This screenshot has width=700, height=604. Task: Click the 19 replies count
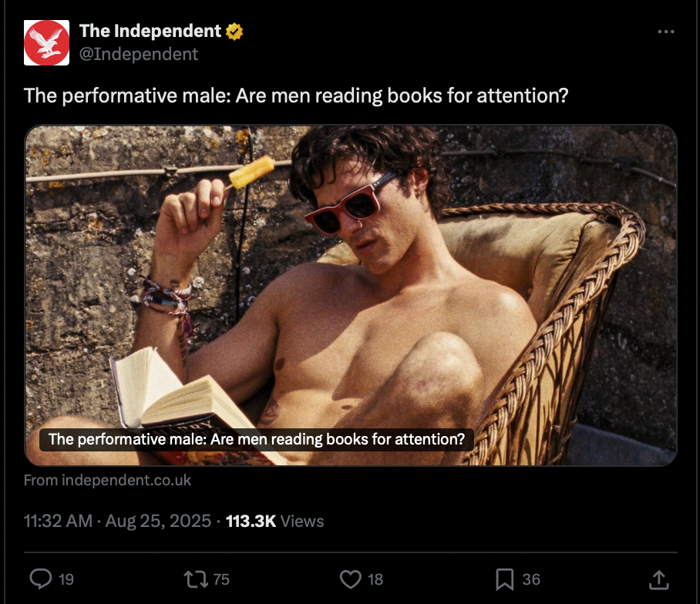click(66, 579)
